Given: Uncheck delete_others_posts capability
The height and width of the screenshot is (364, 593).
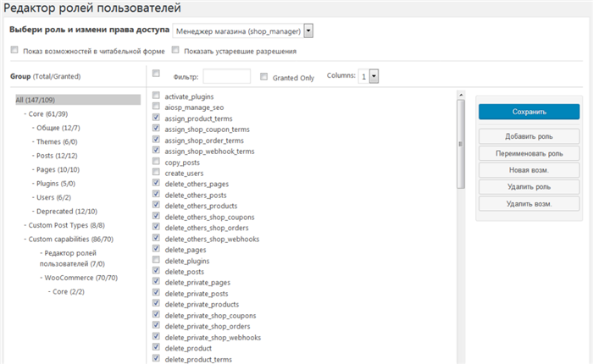Looking at the screenshot, I should [x=156, y=194].
